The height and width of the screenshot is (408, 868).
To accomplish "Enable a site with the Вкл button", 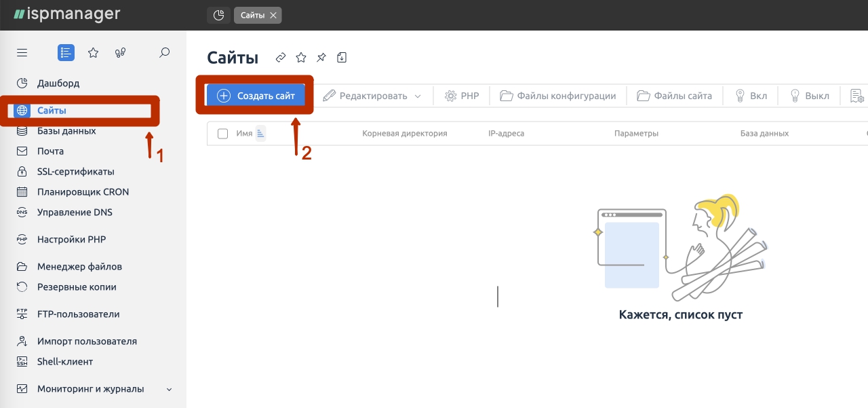I will tap(750, 95).
